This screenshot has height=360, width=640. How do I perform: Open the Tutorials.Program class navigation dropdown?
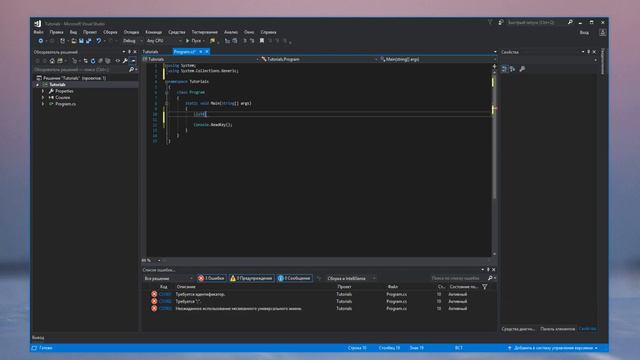point(318,59)
